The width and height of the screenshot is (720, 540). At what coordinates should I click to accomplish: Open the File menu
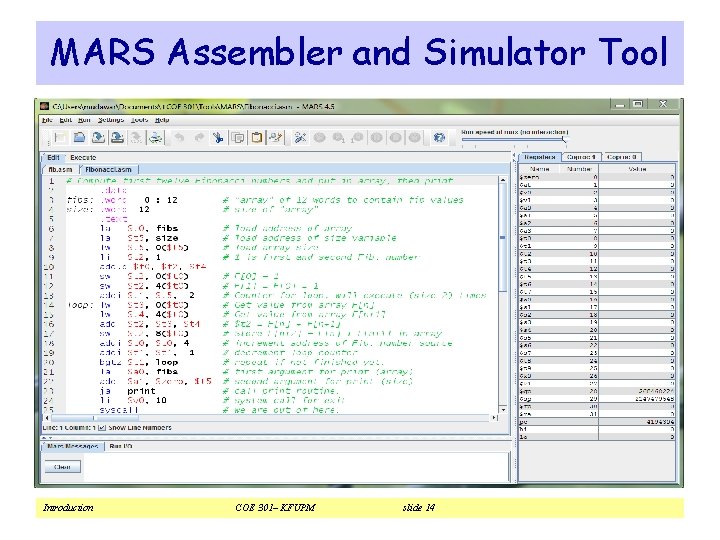47,120
